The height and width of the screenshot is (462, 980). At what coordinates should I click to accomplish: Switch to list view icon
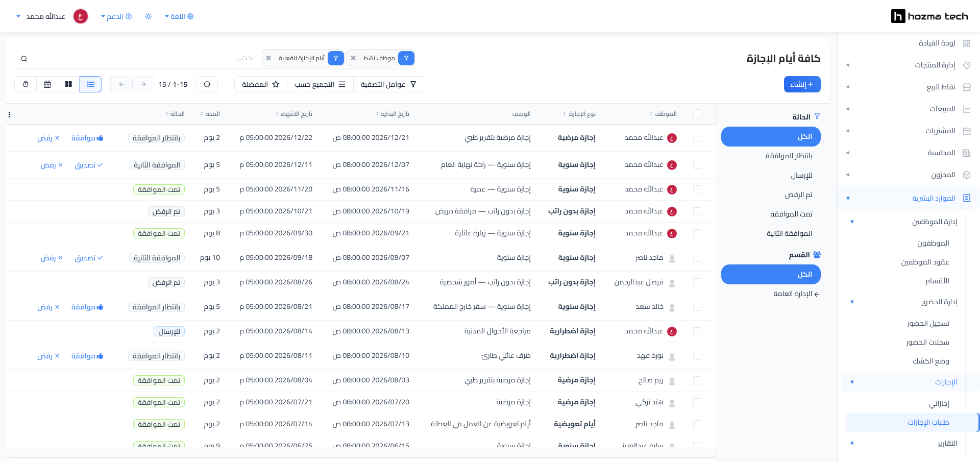91,84
